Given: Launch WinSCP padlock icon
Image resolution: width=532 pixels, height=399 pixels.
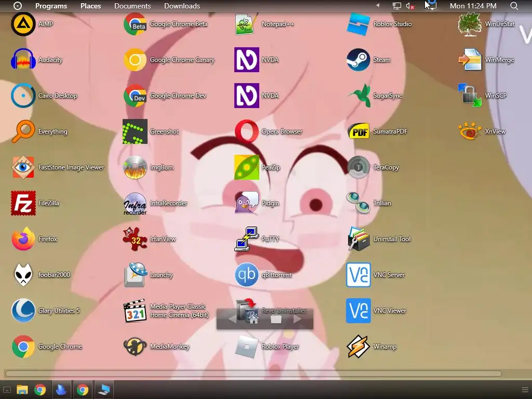Looking at the screenshot, I should [470, 96].
